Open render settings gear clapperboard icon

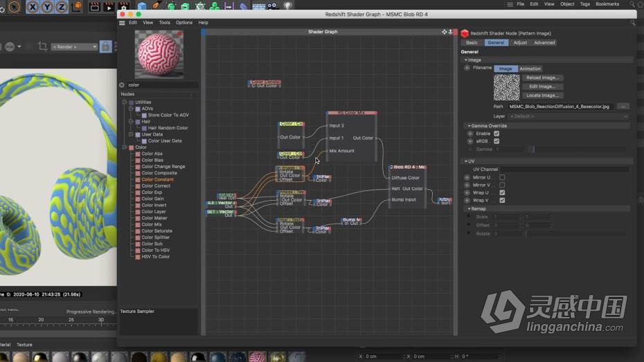(x=123, y=6)
